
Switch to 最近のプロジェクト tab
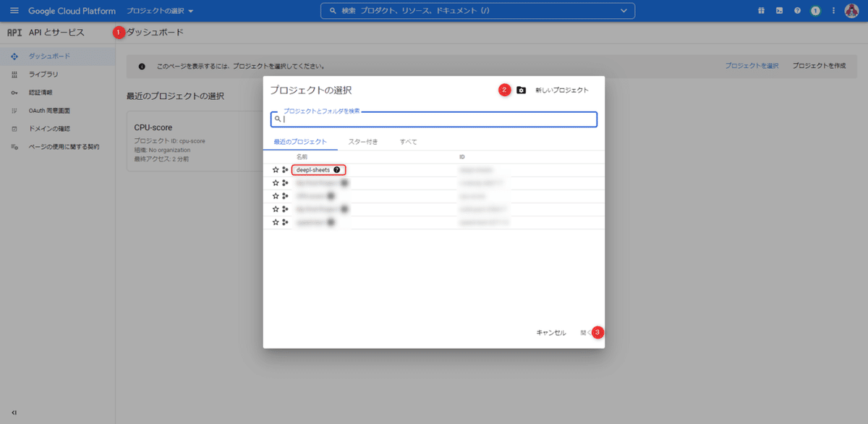[x=300, y=142]
